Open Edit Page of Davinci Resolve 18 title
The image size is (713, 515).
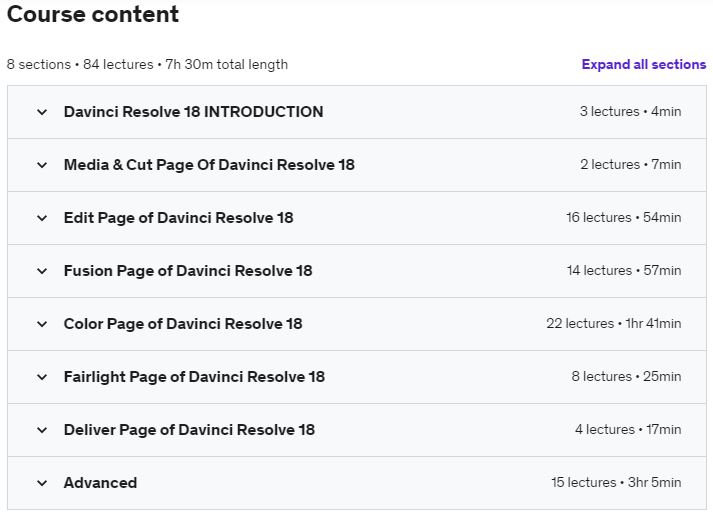[178, 218]
